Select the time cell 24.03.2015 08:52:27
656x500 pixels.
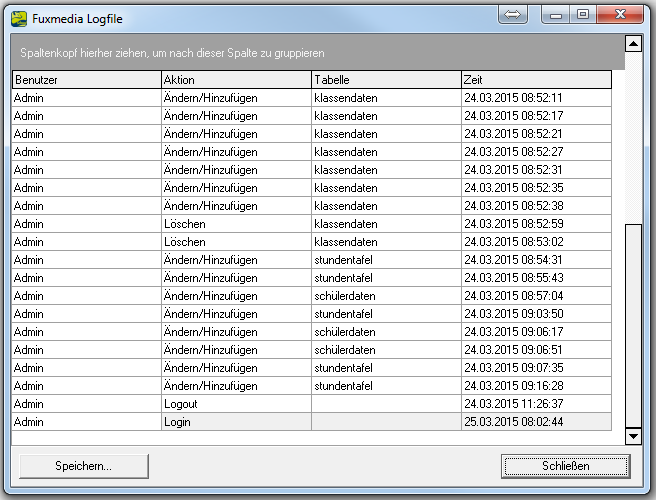[536, 151]
